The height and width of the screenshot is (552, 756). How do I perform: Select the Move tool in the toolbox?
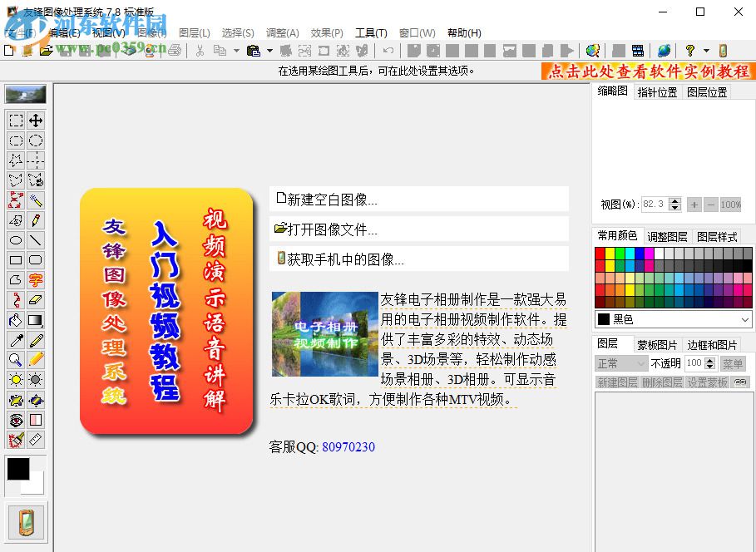click(34, 121)
